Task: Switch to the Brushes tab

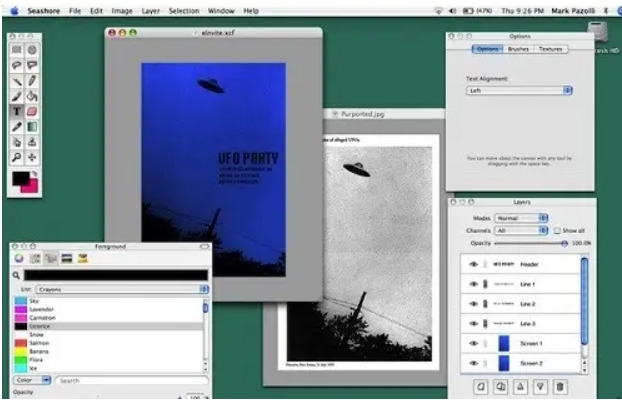Action: [x=518, y=49]
